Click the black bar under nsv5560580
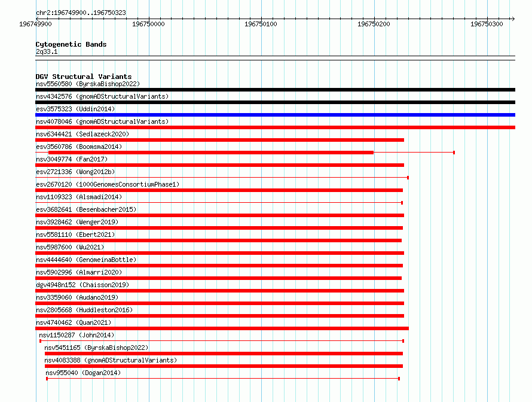The width and height of the screenshot is (532, 402). (275, 90)
